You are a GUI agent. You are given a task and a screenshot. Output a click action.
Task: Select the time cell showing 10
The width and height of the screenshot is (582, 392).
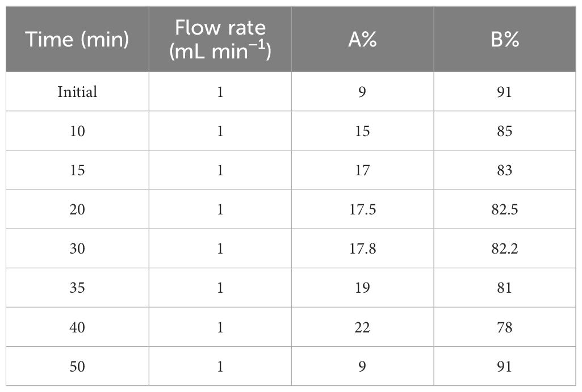pos(77,131)
